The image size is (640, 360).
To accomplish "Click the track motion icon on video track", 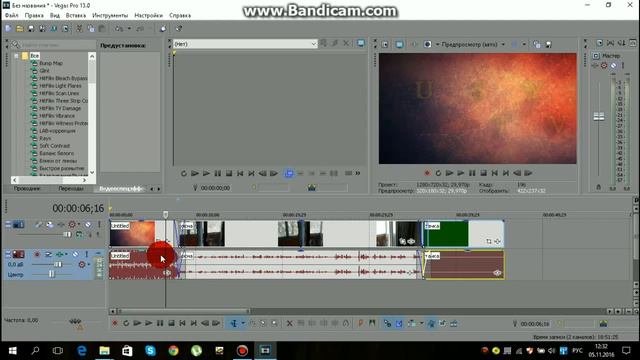I will tap(50, 224).
